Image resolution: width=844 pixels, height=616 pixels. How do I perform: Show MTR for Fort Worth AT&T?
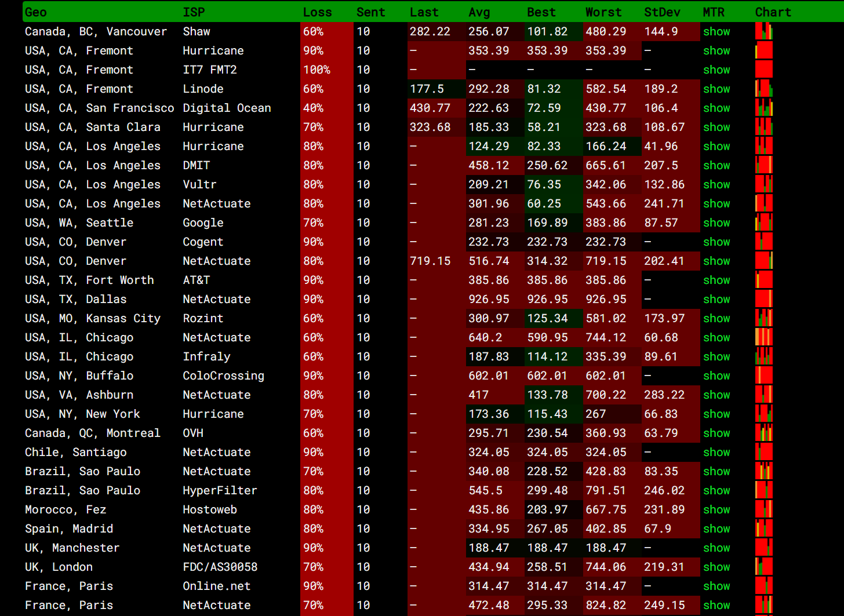(x=716, y=280)
